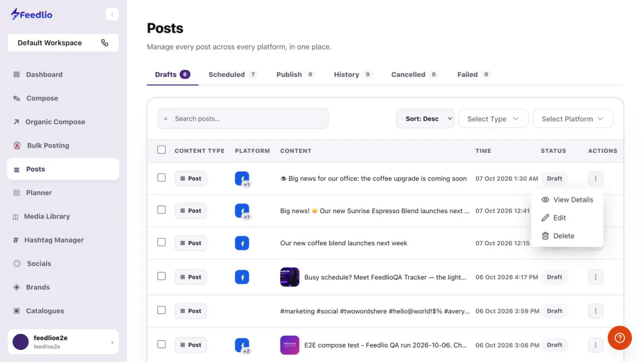Open Catalogues in the sidebar
Screen dimensions: 644x362
coord(63,311)
